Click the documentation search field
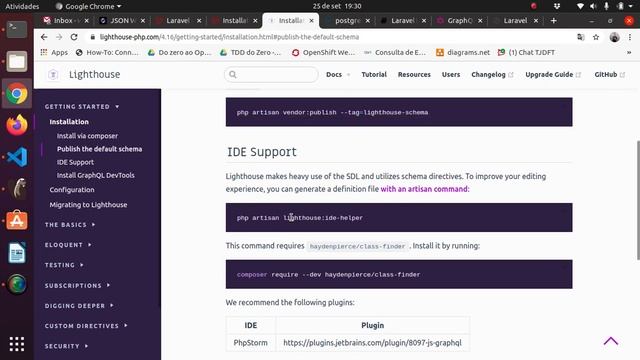Viewport: 640px width, 360px height. click(271, 74)
